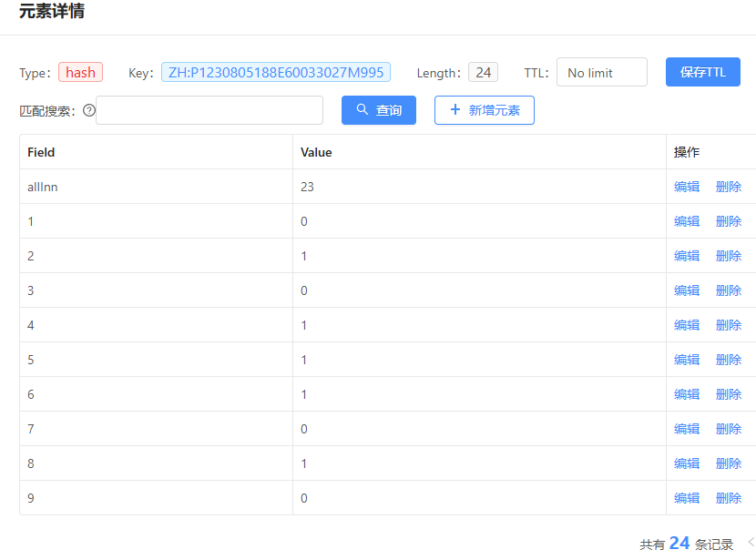Viewport: 756px width, 560px height.
Task: Edit the row with field 7
Action: click(687, 429)
